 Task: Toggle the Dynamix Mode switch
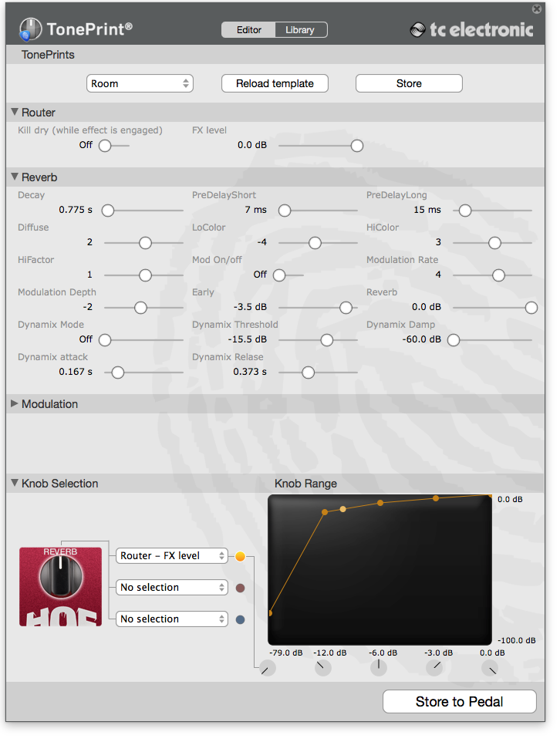105,339
